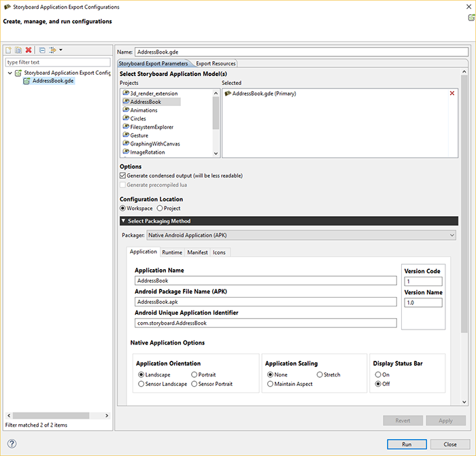Click the Storyboard icon in title bar

pos(7,7)
